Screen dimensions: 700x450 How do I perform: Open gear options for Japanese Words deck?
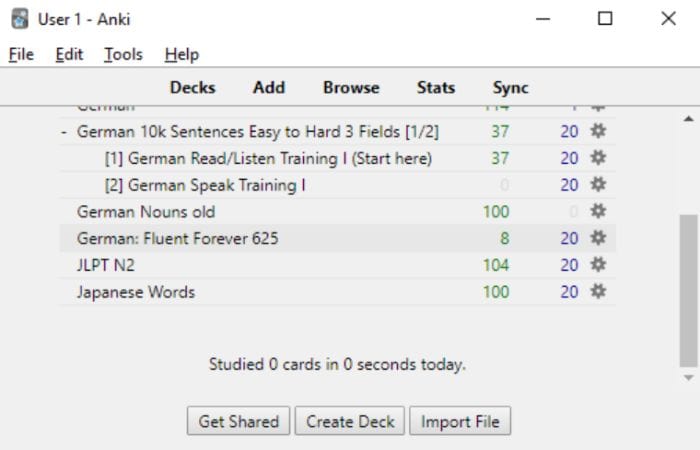coord(598,292)
